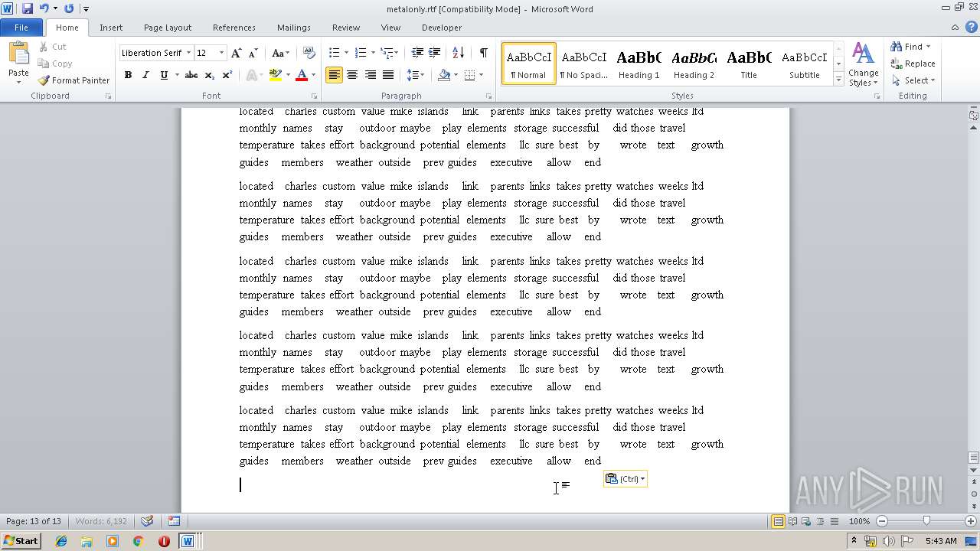This screenshot has height=551, width=980.
Task: Expand bullet list options
Action: [347, 53]
